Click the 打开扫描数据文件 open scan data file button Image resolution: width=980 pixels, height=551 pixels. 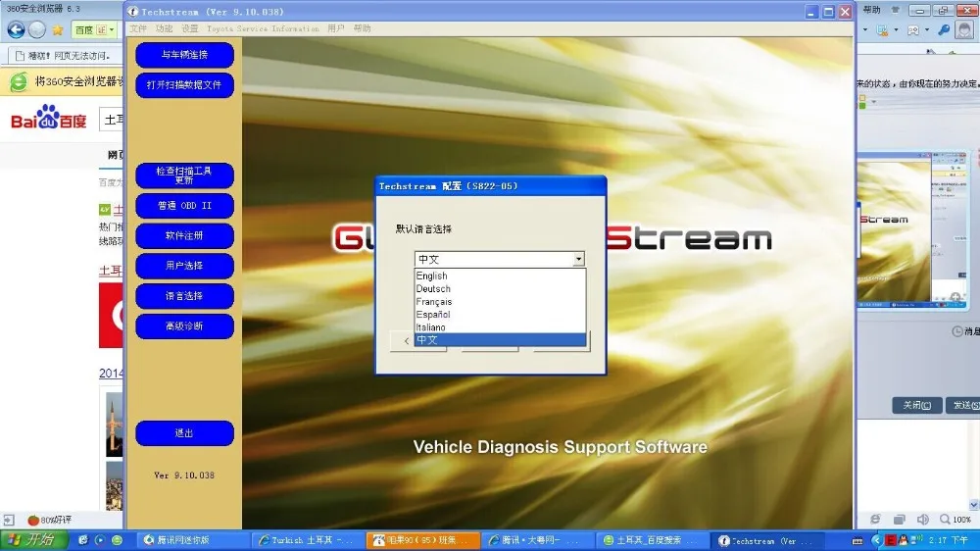[x=184, y=84]
